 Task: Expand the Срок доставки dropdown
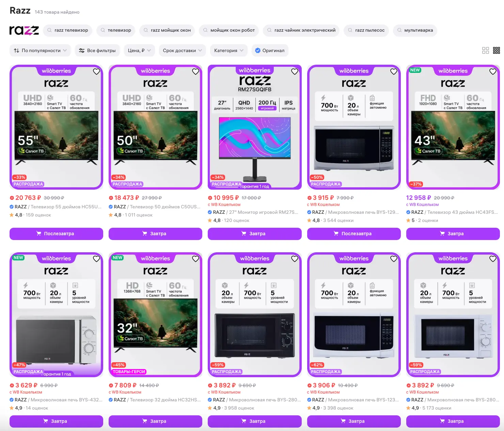(x=182, y=50)
